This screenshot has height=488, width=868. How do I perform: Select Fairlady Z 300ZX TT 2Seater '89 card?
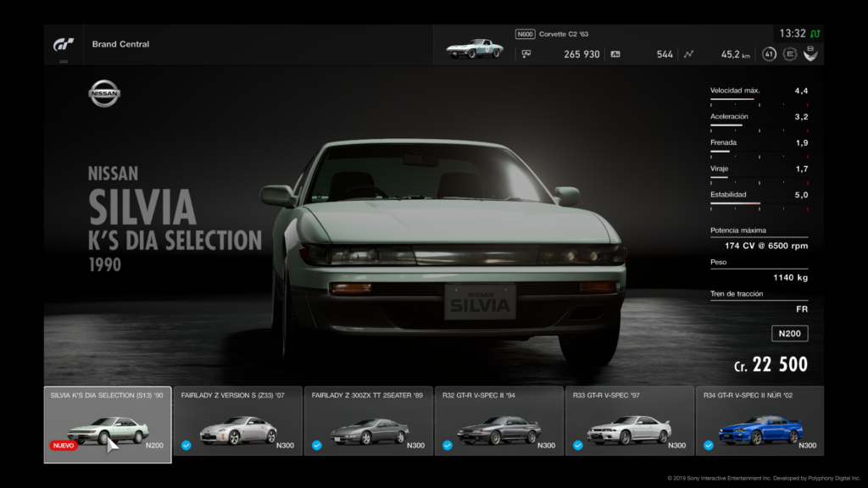tap(369, 421)
